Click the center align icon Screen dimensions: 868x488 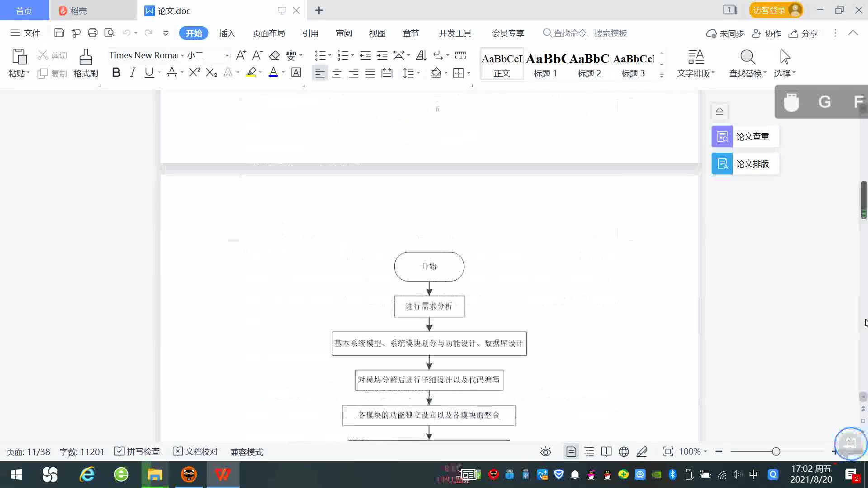pyautogui.click(x=337, y=73)
